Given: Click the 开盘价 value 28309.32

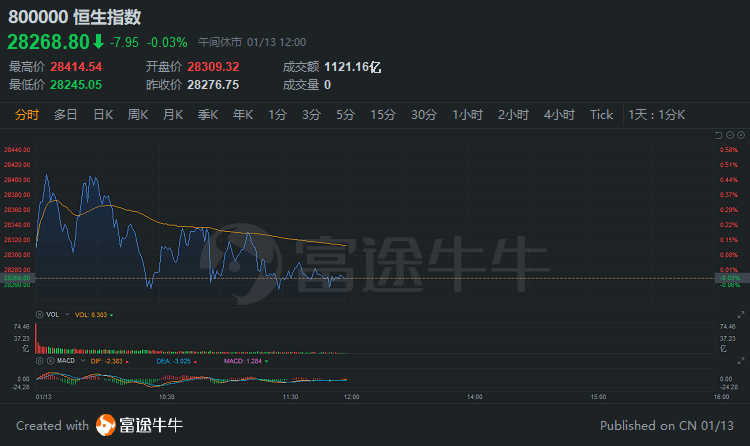Looking at the screenshot, I should pos(213,67).
